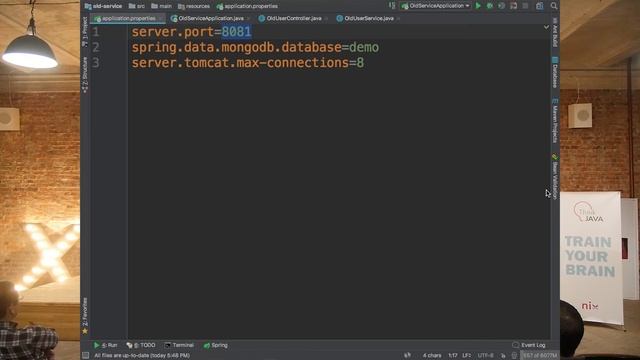Close the OldUserService.java tab
The height and width of the screenshot is (360, 640).
tap(398, 19)
